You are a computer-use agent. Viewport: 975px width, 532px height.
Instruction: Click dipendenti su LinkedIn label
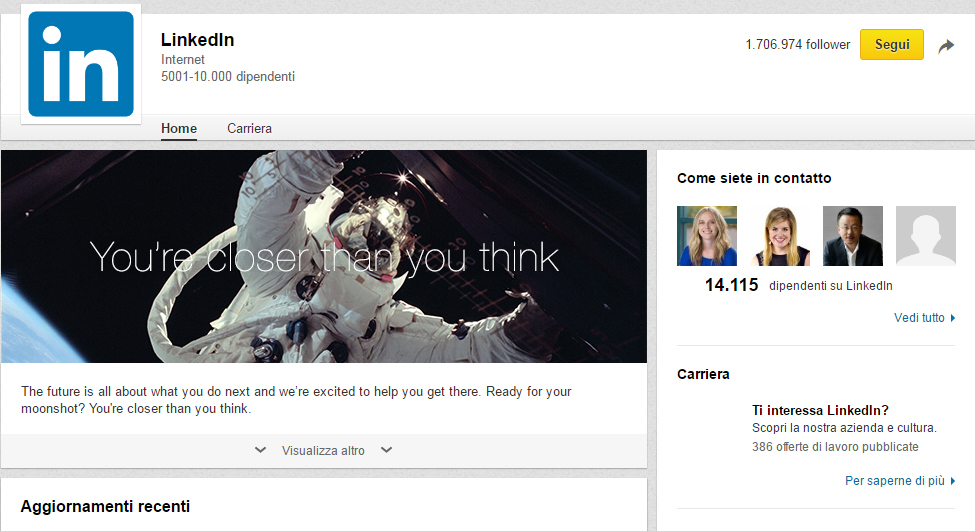click(831, 286)
